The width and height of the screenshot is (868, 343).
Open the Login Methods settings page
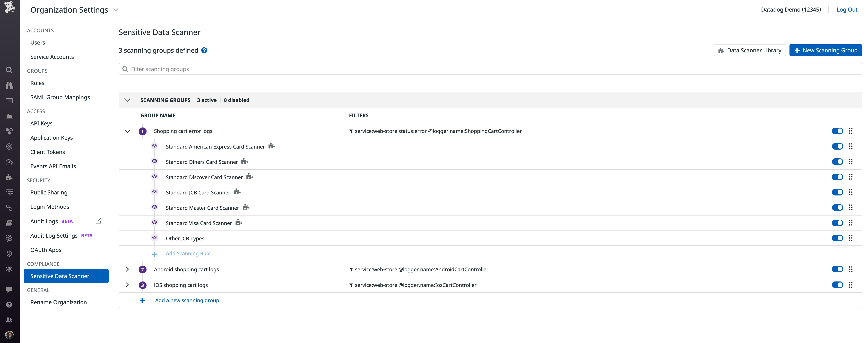click(x=49, y=207)
